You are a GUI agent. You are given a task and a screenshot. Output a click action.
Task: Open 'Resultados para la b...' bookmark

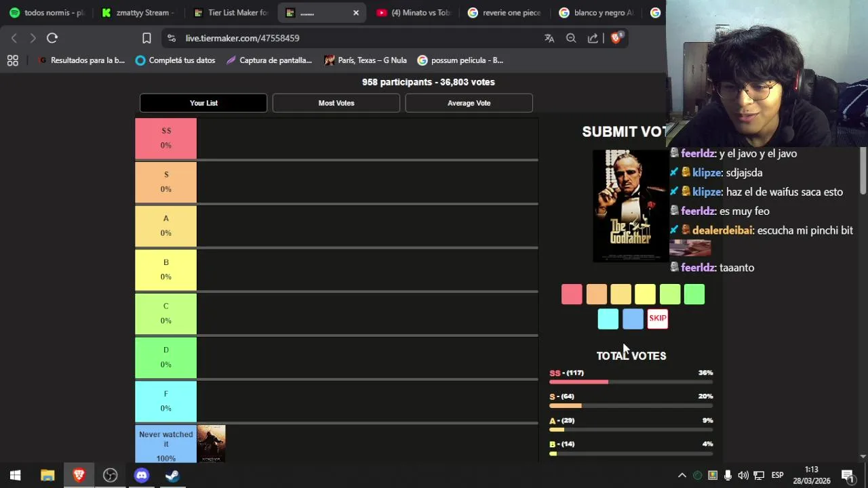pos(81,60)
